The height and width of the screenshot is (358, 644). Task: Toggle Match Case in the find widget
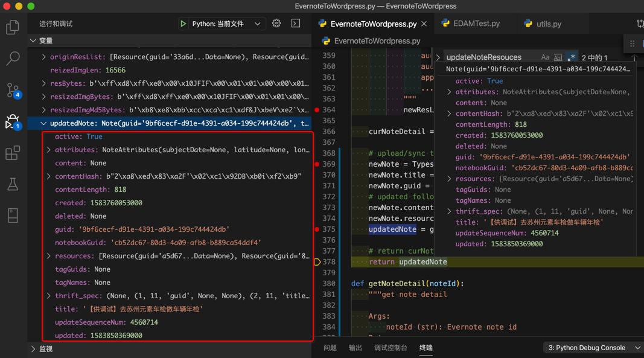tap(545, 57)
